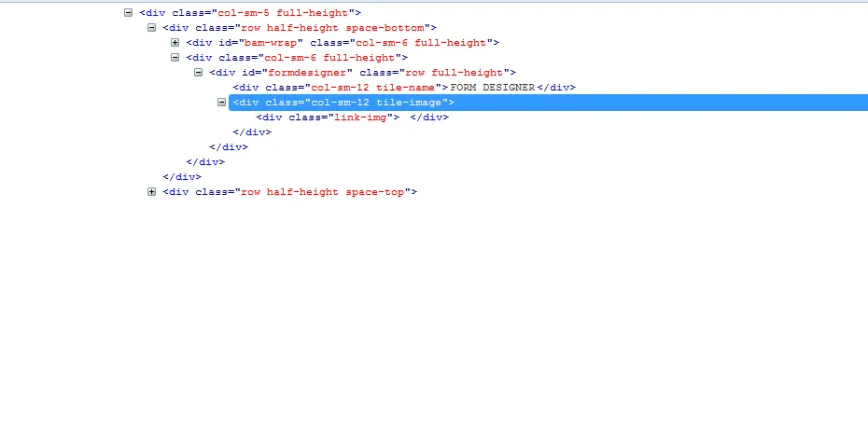868x429 pixels.
Task: Collapse the col-sm-6 full-height div without id
Action: [175, 58]
